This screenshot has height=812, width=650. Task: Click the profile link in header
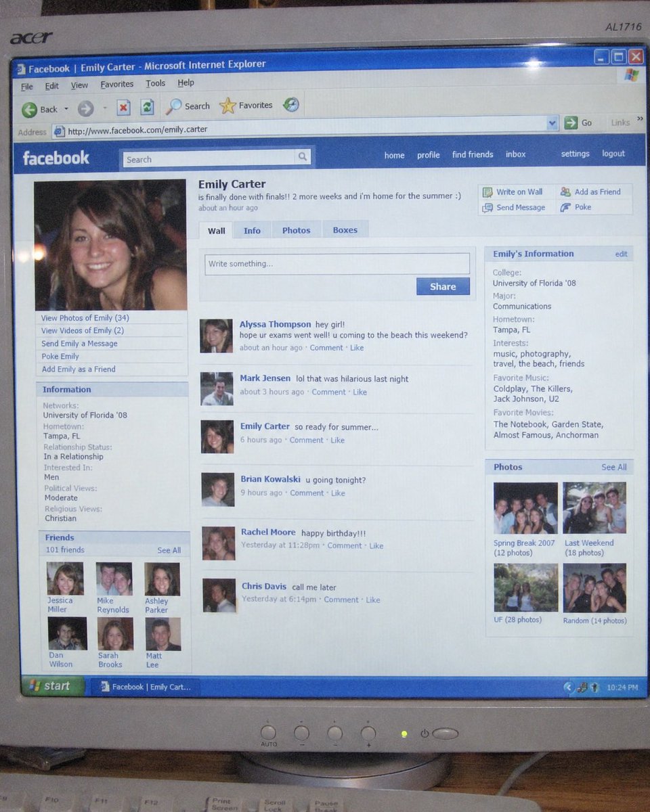tap(429, 155)
